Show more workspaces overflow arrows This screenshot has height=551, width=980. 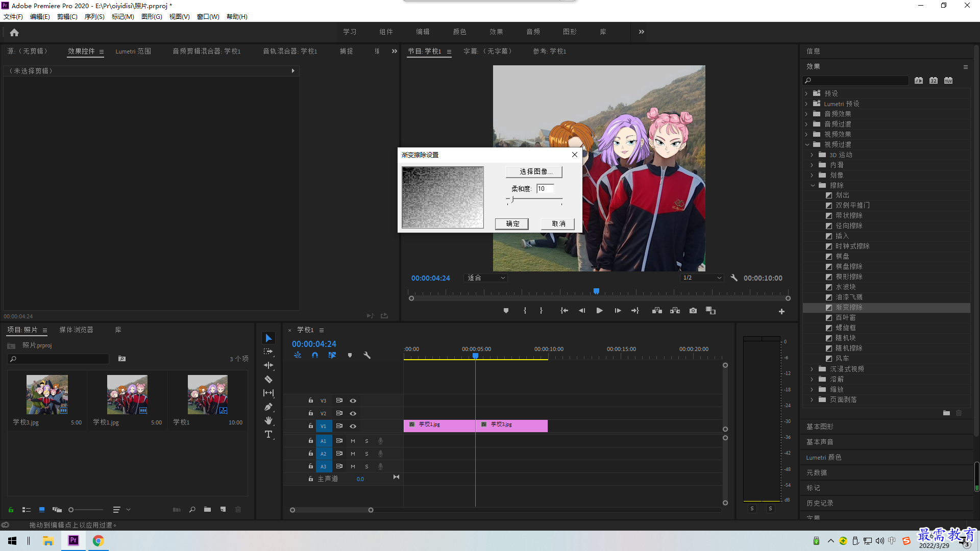642,32
